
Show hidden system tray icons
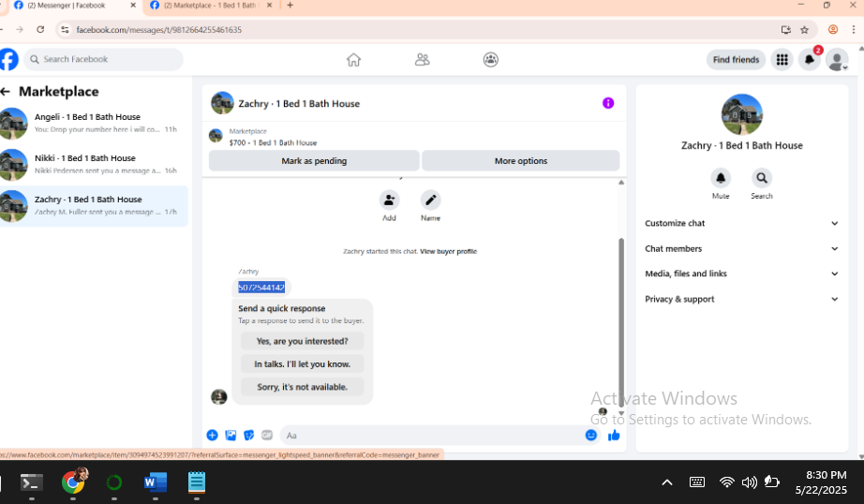pos(666,482)
